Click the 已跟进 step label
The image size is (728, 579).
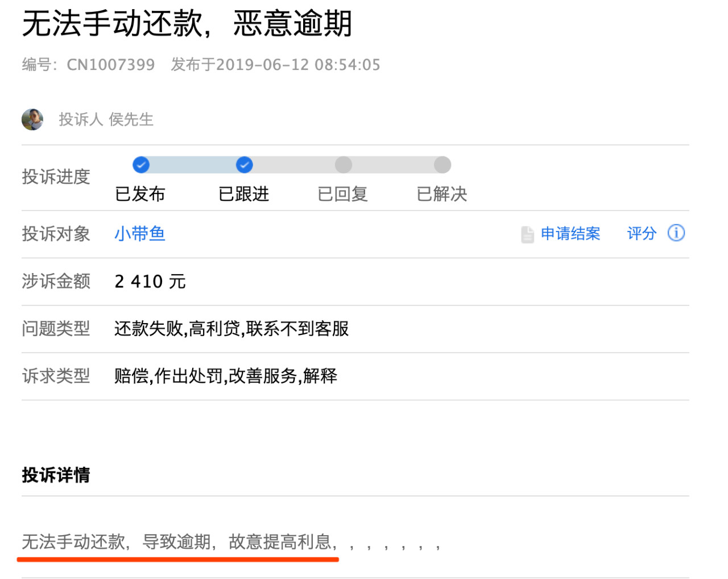point(244,195)
